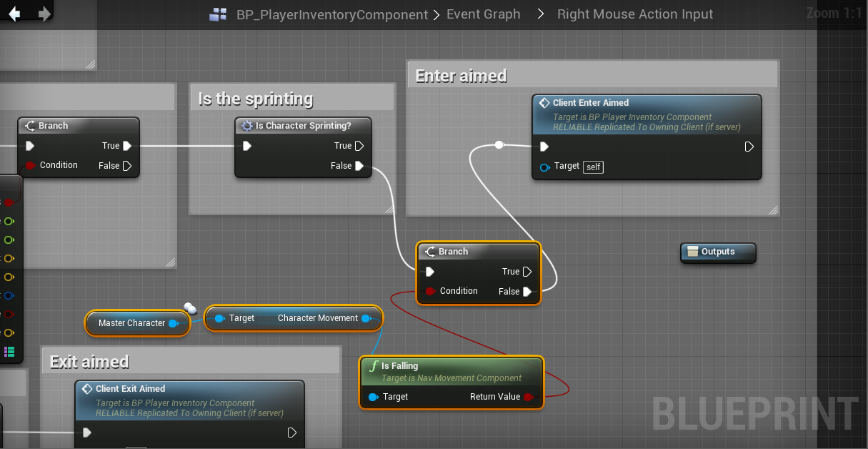Viewport: 868px width, 449px height.
Task: Click the Client Enter Aimed node icon
Action: point(544,103)
